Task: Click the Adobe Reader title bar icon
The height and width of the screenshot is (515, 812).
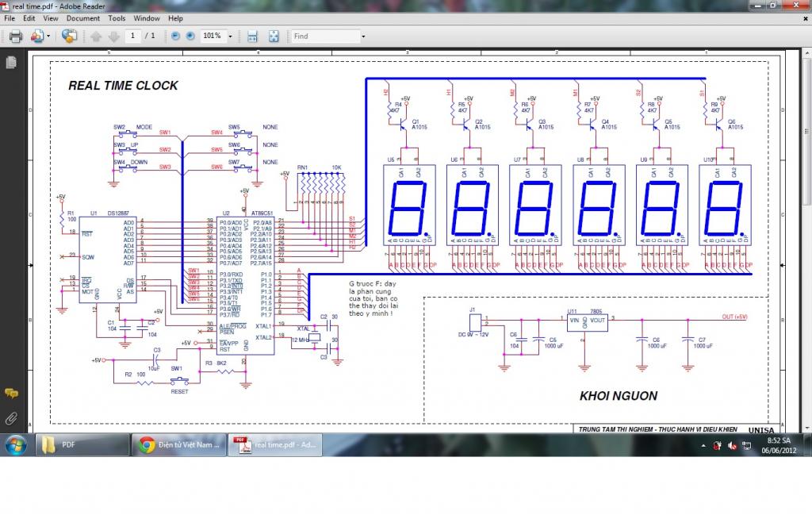Action: (6, 6)
